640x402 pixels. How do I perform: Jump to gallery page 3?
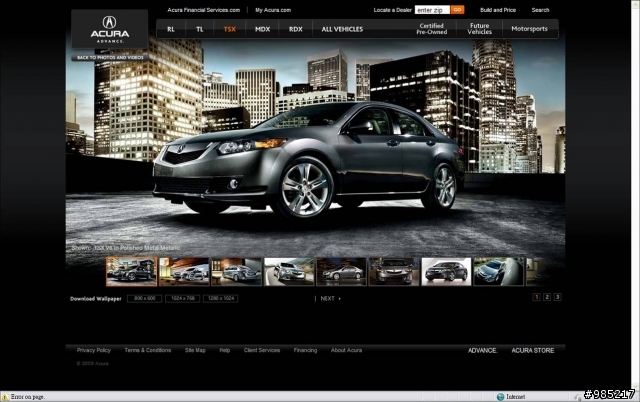coord(558,297)
